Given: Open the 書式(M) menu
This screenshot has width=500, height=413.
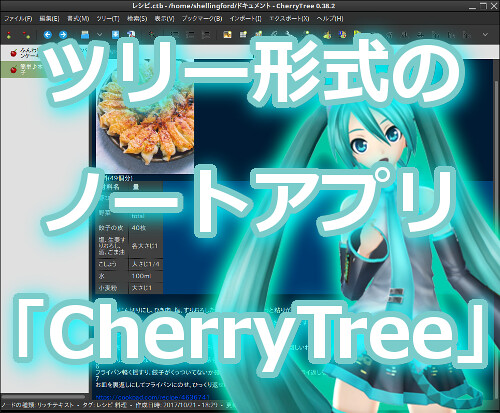Looking at the screenshot, I should pyautogui.click(x=78, y=19).
